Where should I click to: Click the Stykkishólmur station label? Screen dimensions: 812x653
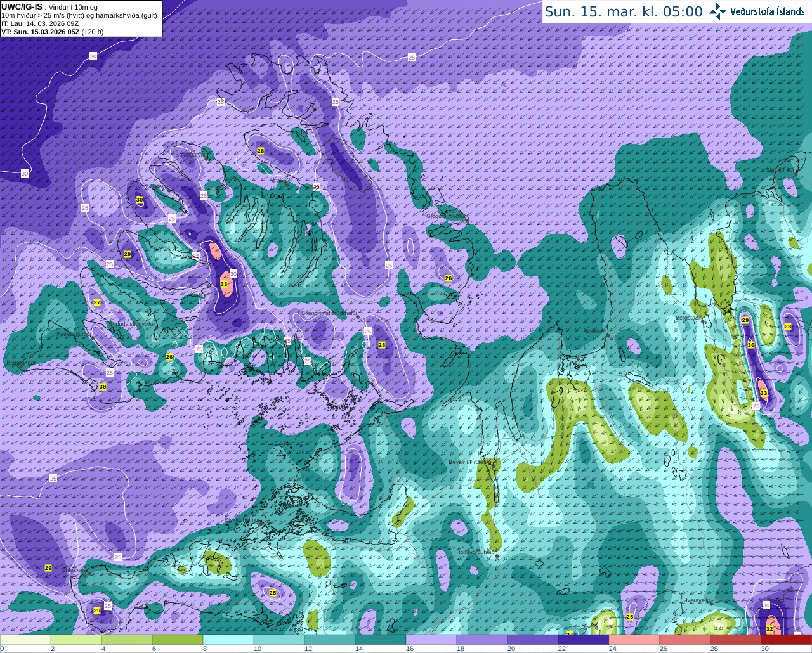243,519
